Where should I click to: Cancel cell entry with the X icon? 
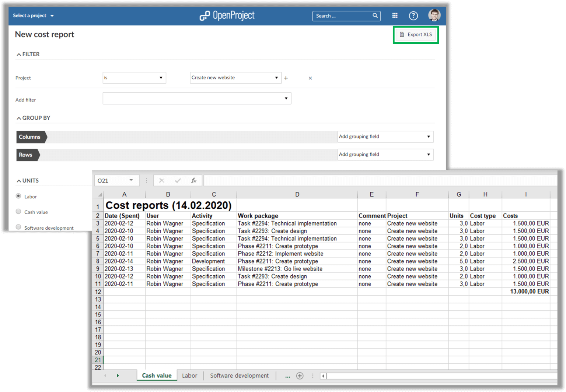(x=161, y=180)
